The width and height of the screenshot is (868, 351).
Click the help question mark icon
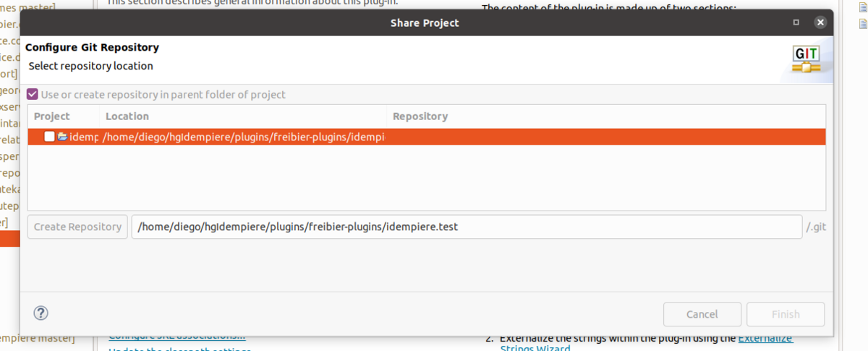[41, 313]
